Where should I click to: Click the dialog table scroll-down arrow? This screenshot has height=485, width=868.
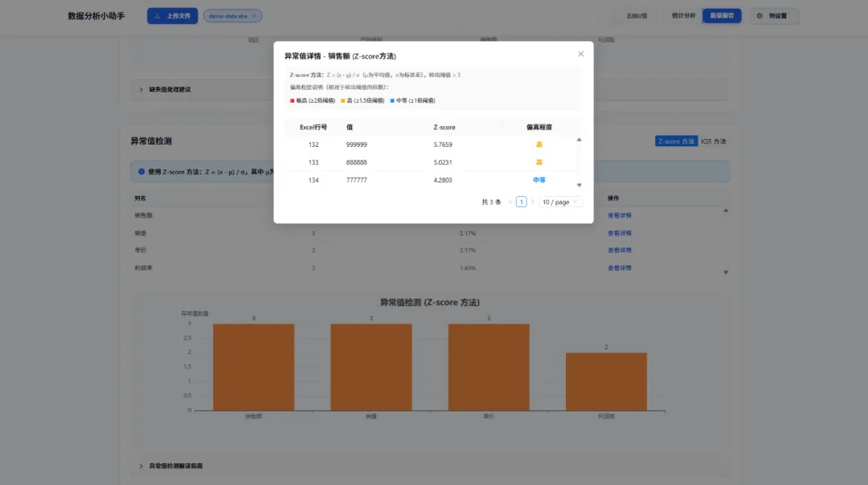579,185
